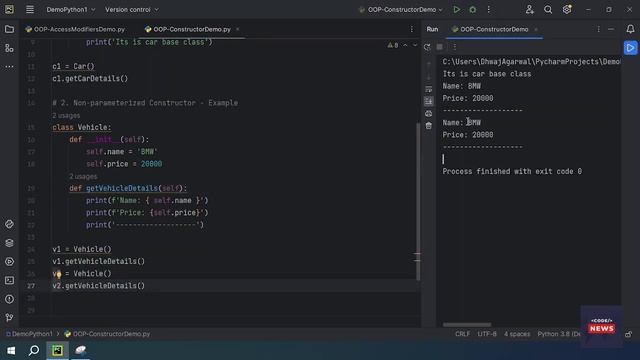Open the Code With Me user icon
The image size is (640, 360).
point(529,9)
